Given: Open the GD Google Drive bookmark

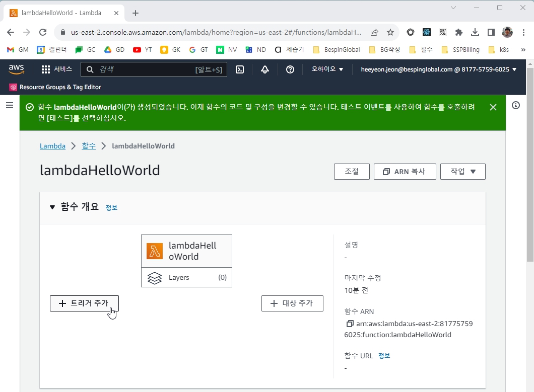Looking at the screenshot, I should [x=114, y=50].
